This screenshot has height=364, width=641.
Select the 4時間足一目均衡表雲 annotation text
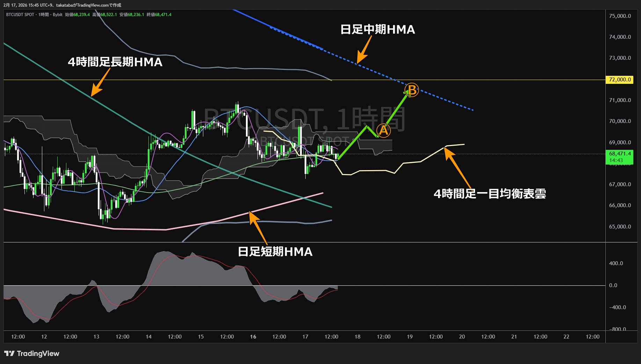[490, 194]
